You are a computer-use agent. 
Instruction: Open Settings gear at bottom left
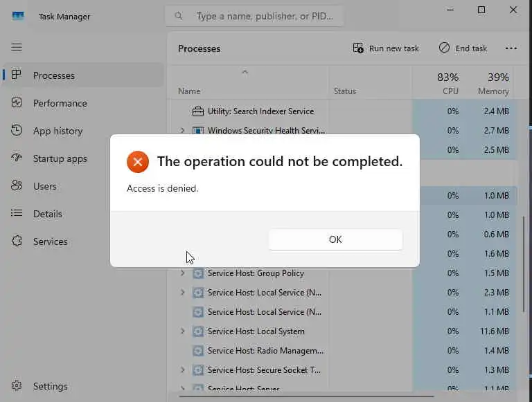[17, 386]
